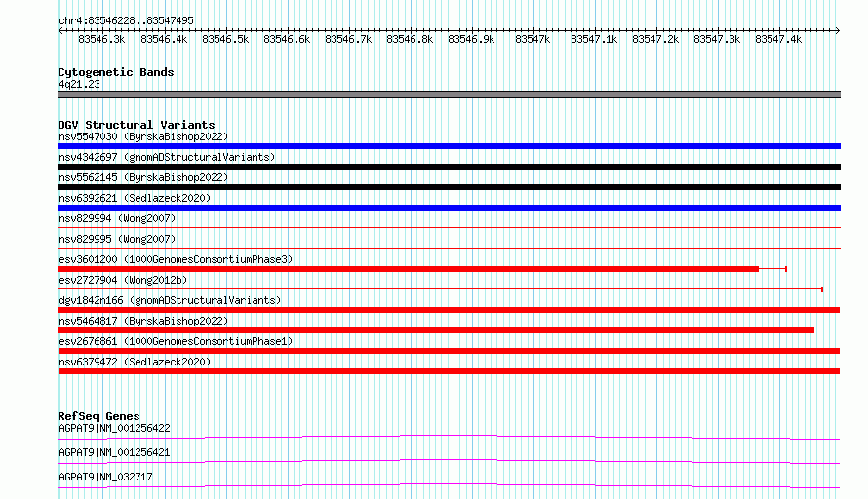Click AGPAT9|NM_001256422 transcript label
This screenshot has height=499, width=868.
coord(114,428)
